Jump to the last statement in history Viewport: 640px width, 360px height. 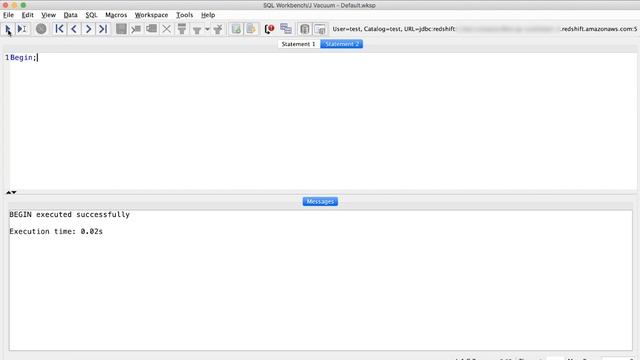(x=103, y=29)
